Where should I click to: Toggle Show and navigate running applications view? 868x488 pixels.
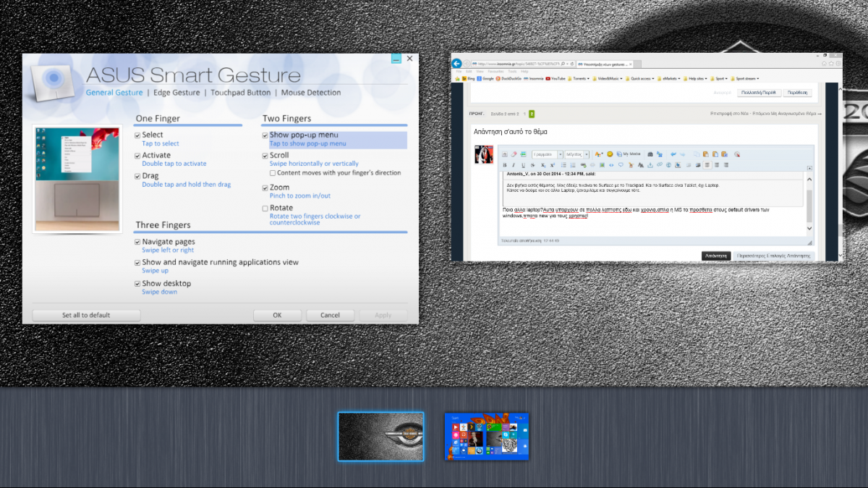pyautogui.click(x=137, y=263)
